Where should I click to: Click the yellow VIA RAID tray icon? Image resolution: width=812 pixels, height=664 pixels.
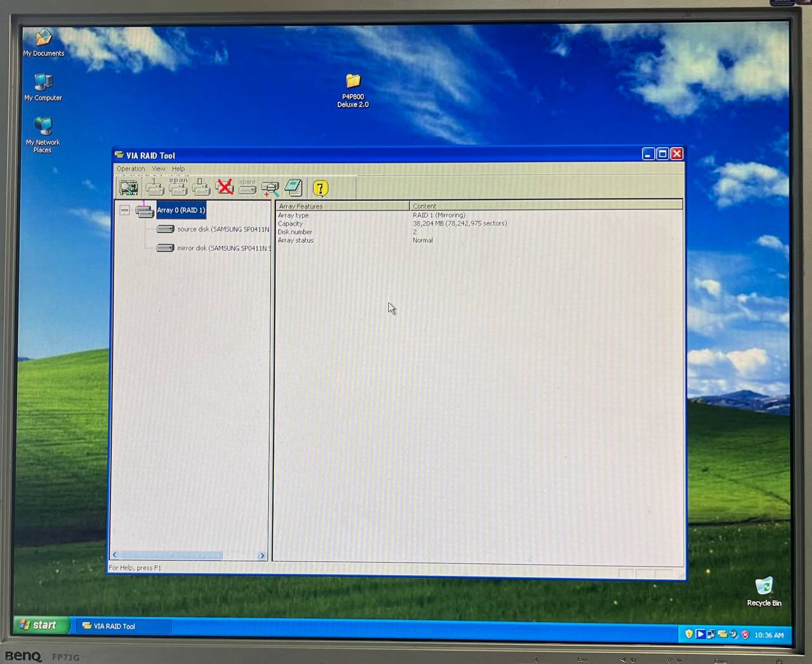pyautogui.click(x=722, y=634)
